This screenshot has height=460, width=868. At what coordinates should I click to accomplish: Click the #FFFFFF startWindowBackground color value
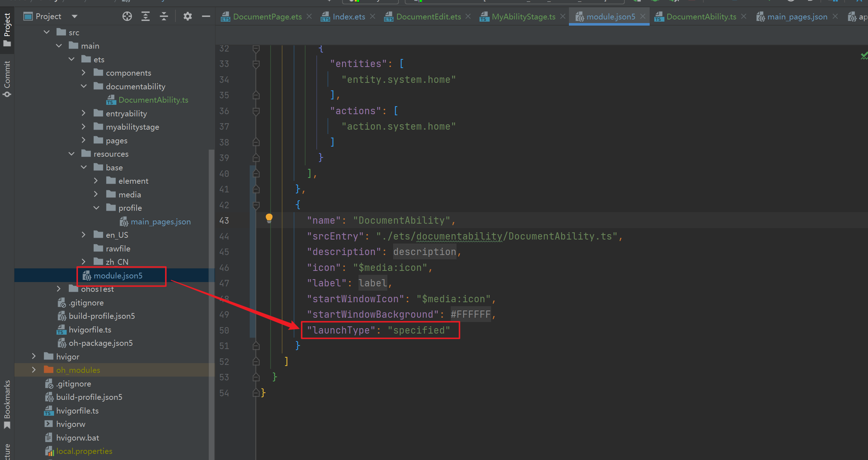click(x=470, y=314)
